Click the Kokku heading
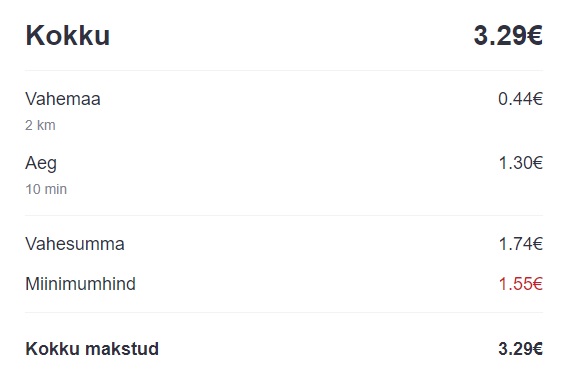 tap(67, 35)
